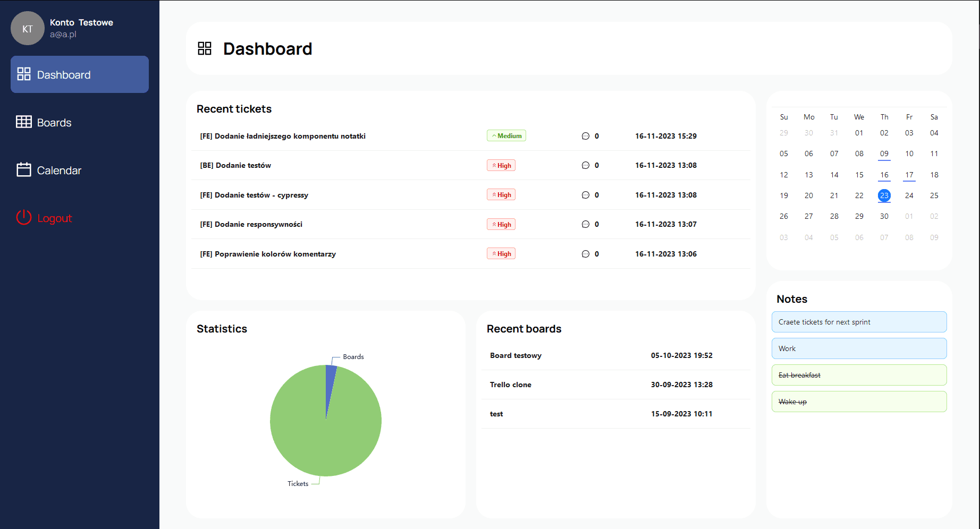Select date 16 in the mini calendar
This screenshot has width=980, height=529.
[884, 175]
